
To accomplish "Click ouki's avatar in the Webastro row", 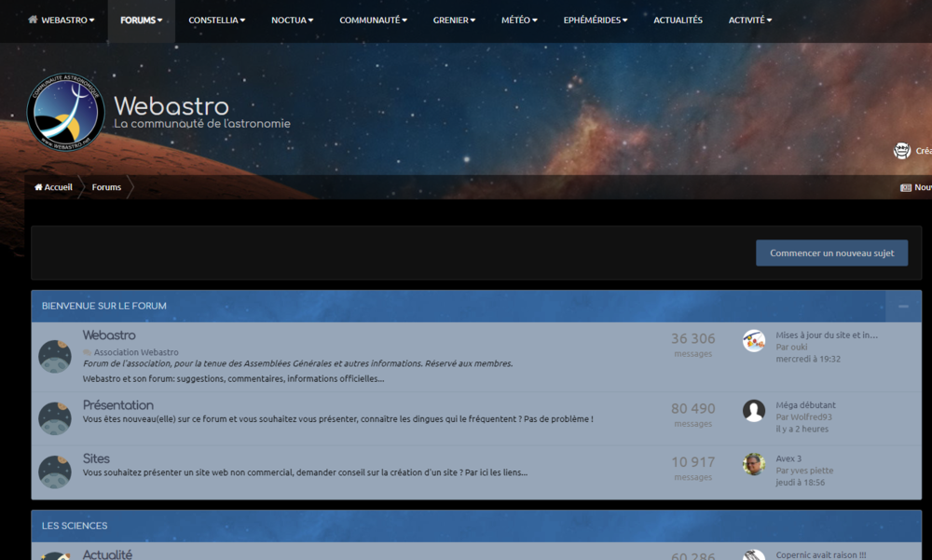I will [754, 341].
